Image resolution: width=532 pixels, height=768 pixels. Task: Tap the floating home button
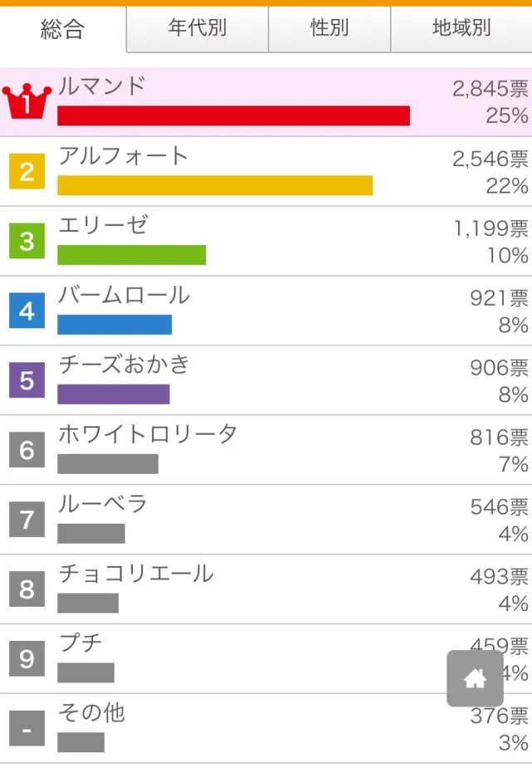[475, 678]
